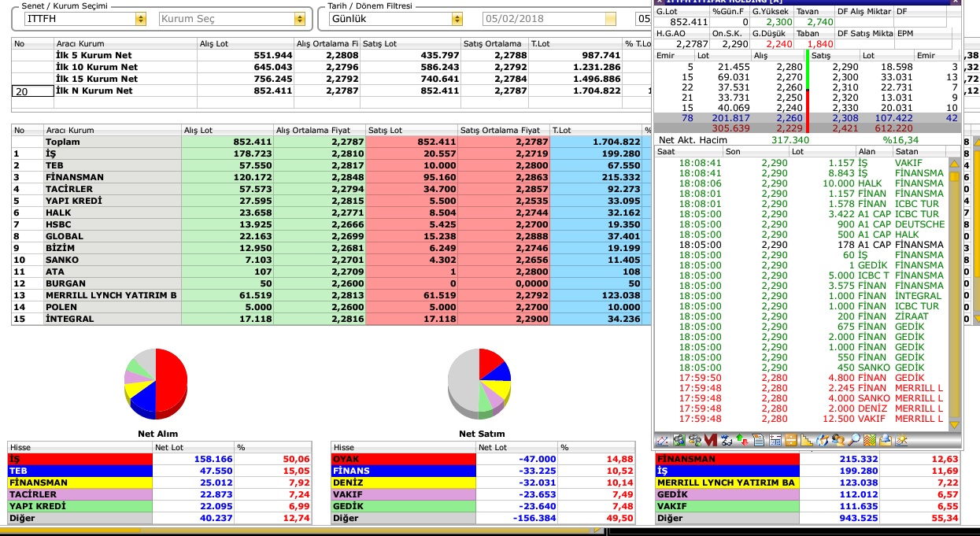Click the red-green zigzag layers icon

coord(870,440)
